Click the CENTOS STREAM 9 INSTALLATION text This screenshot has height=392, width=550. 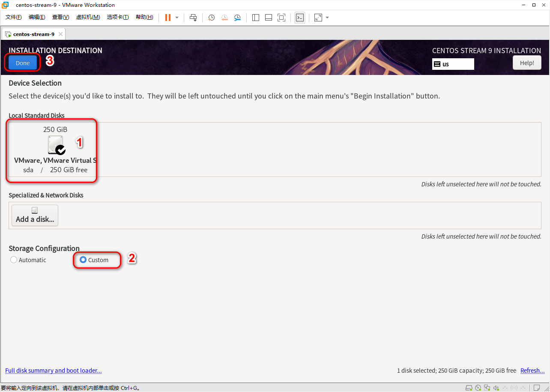tap(487, 51)
